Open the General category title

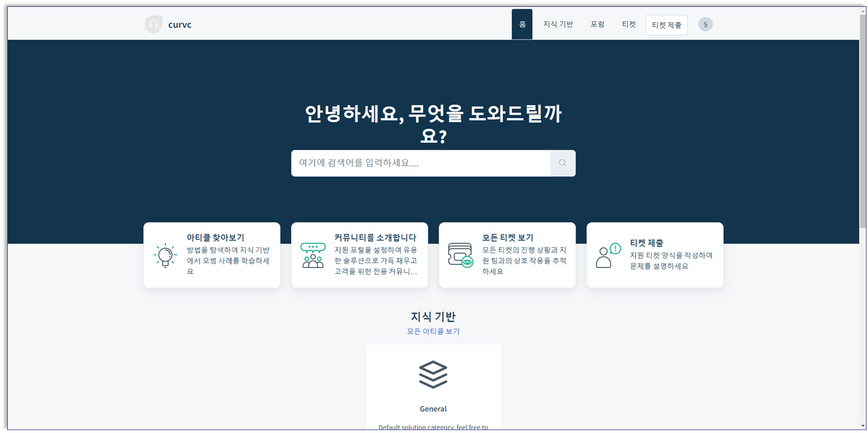pyautogui.click(x=433, y=409)
